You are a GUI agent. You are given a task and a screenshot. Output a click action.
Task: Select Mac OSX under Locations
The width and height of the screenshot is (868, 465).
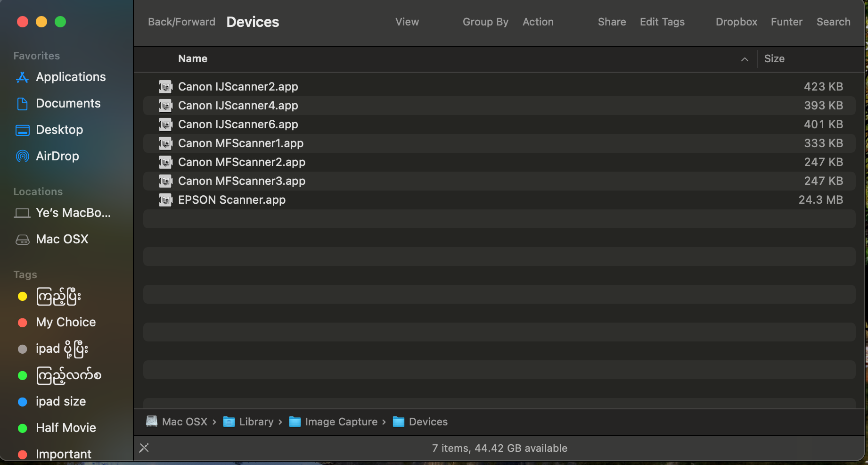[62, 240]
